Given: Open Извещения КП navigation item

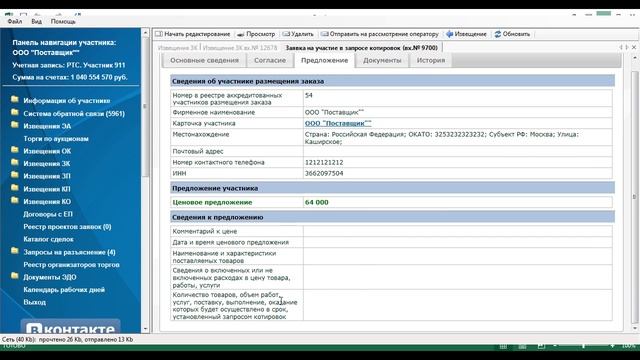Looking at the screenshot, I should click(x=47, y=189).
